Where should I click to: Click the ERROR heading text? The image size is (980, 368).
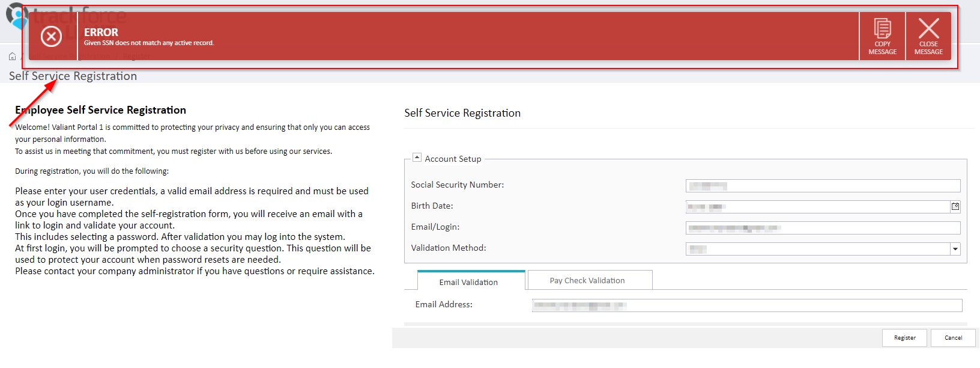[101, 32]
